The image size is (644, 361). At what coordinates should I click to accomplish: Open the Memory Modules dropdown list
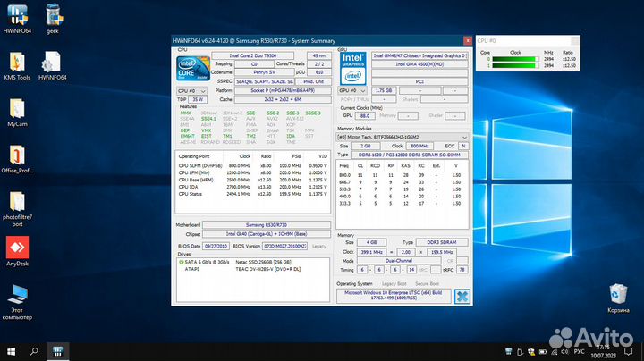point(404,137)
